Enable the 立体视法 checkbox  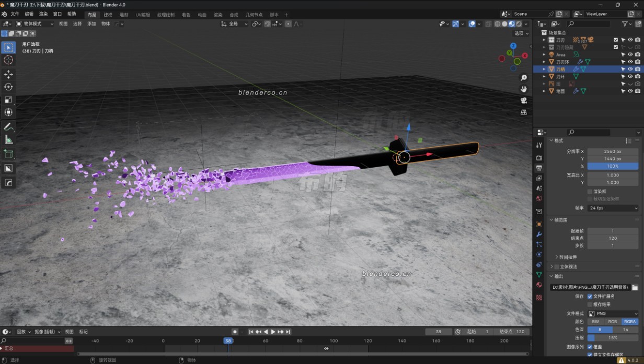point(556,267)
